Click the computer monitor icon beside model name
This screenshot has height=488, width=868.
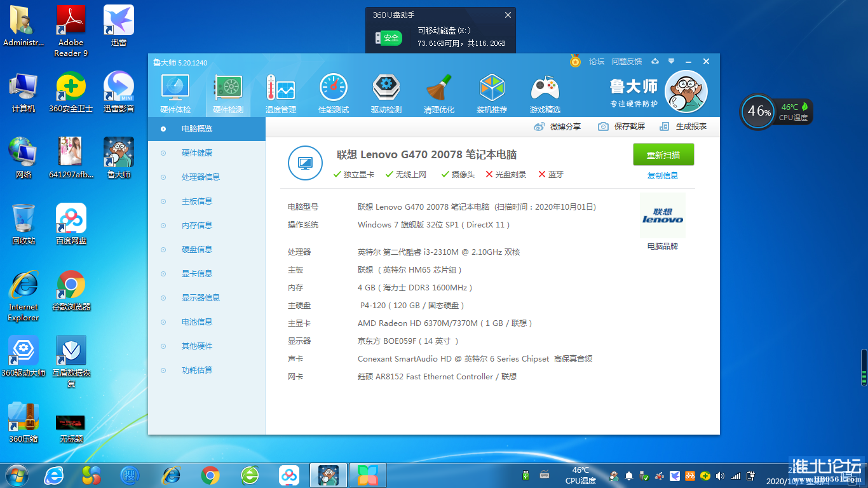pyautogui.click(x=305, y=163)
